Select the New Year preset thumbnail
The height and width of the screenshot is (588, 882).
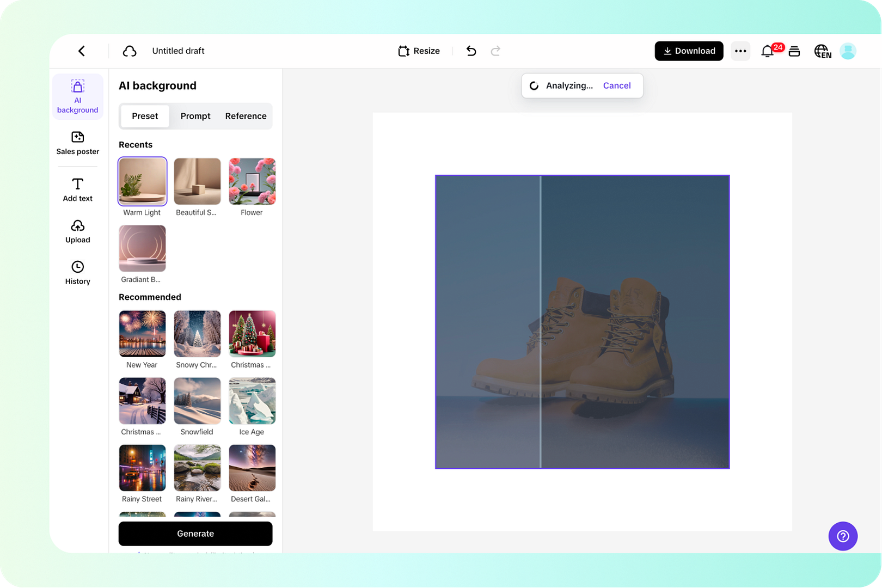(142, 334)
